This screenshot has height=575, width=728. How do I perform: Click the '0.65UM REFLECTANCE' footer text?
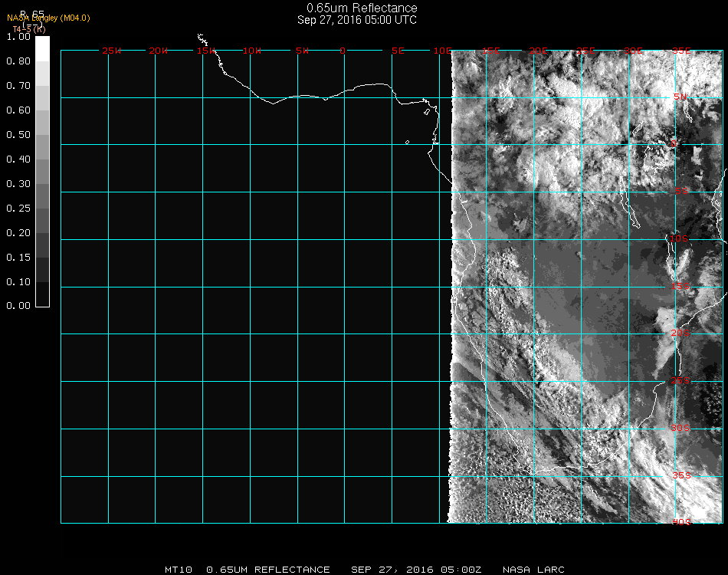click(268, 570)
